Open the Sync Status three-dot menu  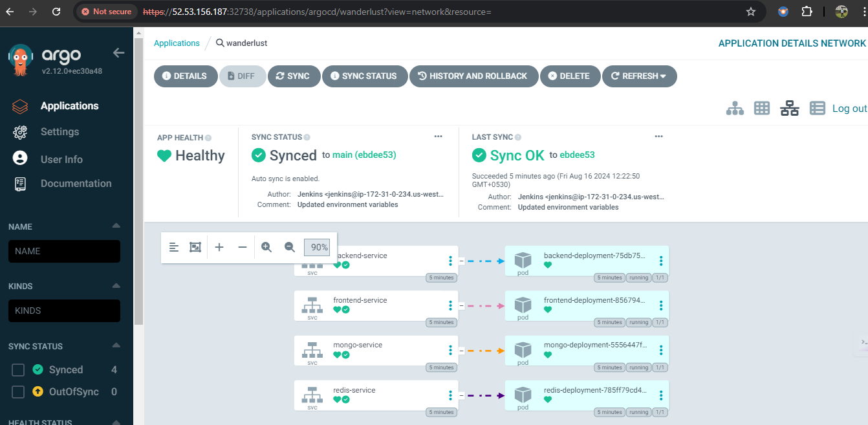point(439,136)
